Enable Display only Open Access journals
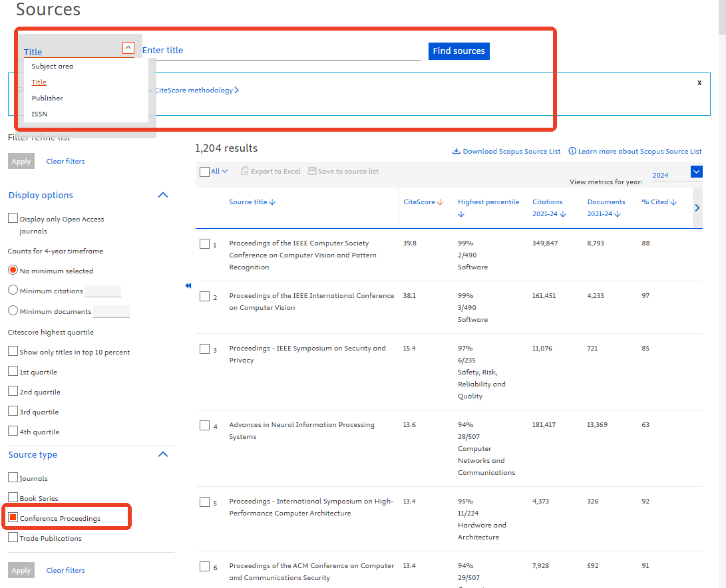This screenshot has height=588, width=726. click(x=13, y=218)
